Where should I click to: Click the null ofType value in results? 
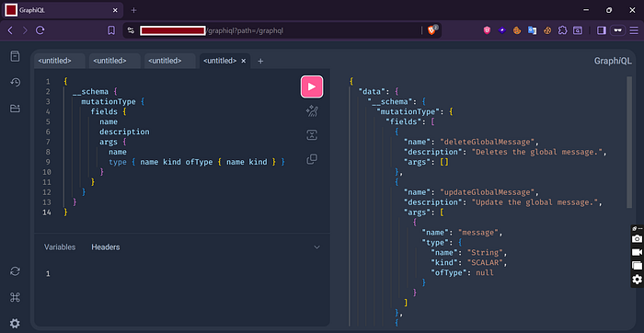tap(485, 272)
